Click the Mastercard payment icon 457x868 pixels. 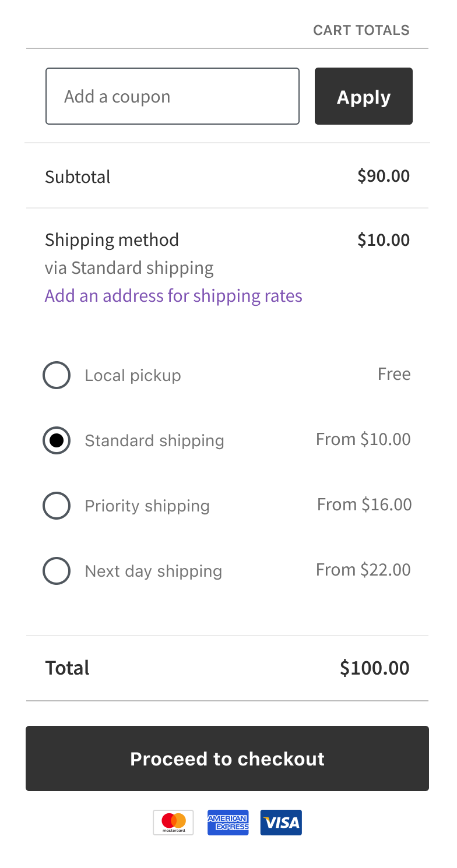pos(173,823)
